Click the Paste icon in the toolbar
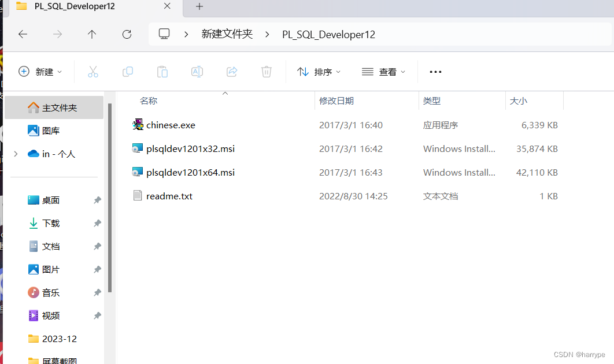 pyautogui.click(x=162, y=71)
